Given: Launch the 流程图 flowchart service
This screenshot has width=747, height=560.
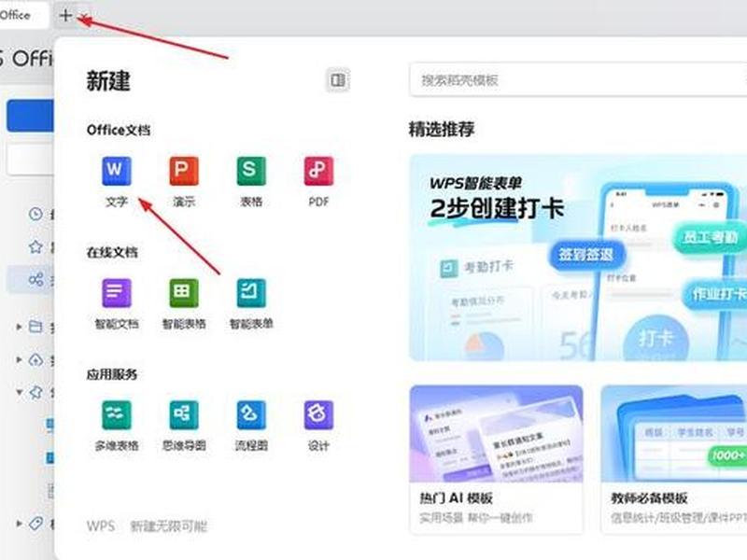Looking at the screenshot, I should click(251, 426).
